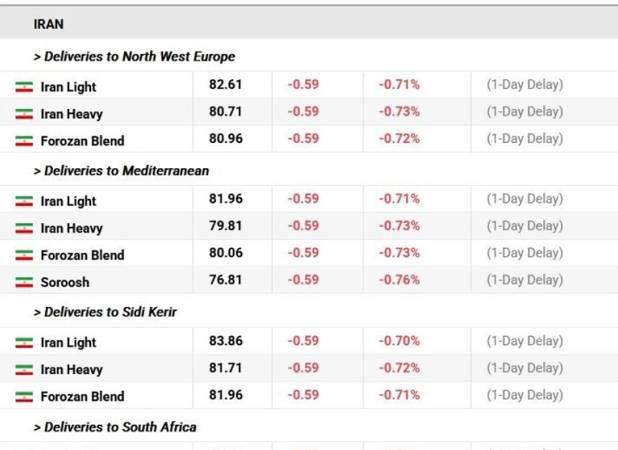Image resolution: width=618 pixels, height=450 pixels.
Task: Click the 82.61 price of Iran Light
Action: point(225,84)
